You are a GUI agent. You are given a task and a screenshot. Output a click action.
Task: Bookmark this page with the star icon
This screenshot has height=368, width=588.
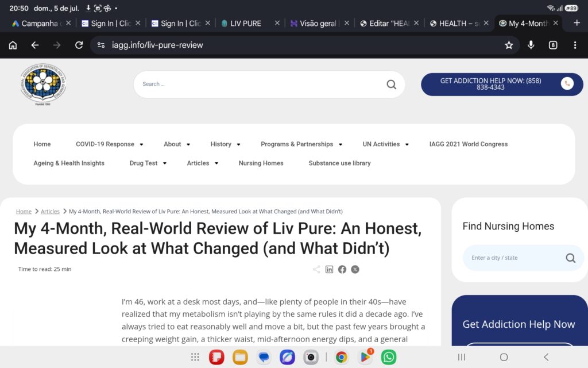[x=509, y=45]
